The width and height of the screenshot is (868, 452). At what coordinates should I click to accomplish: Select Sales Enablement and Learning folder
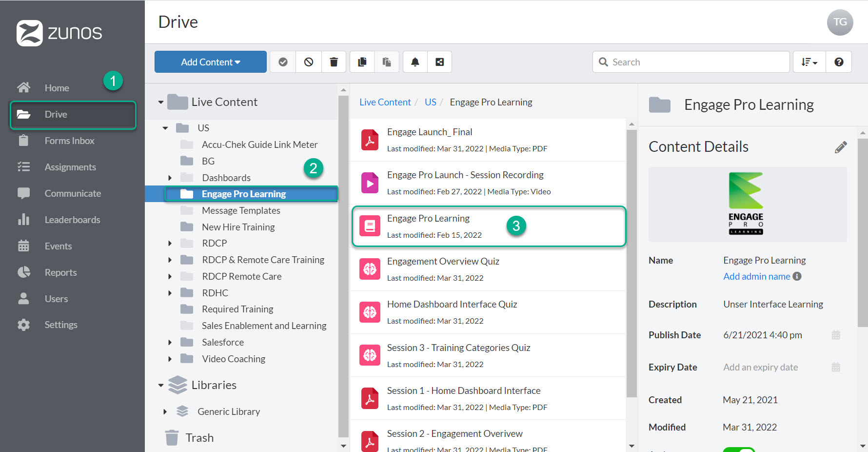click(x=264, y=326)
